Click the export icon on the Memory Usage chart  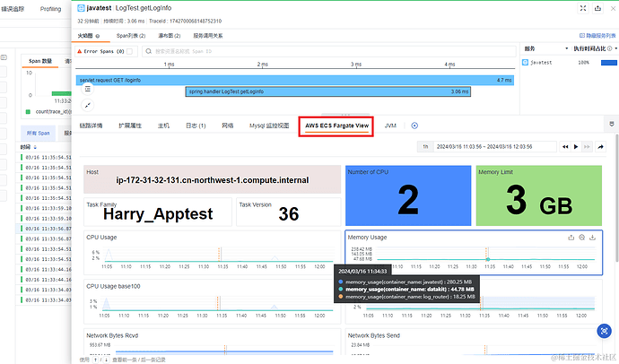click(x=571, y=238)
